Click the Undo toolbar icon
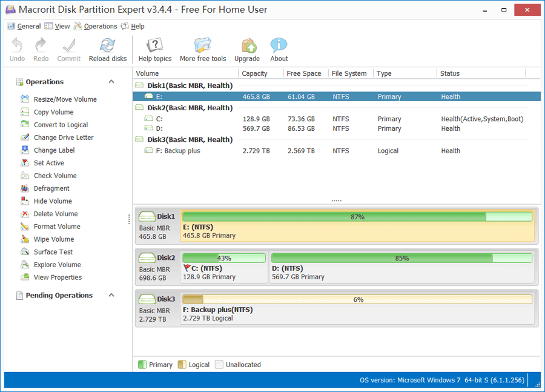The width and height of the screenshot is (545, 392). [16, 48]
